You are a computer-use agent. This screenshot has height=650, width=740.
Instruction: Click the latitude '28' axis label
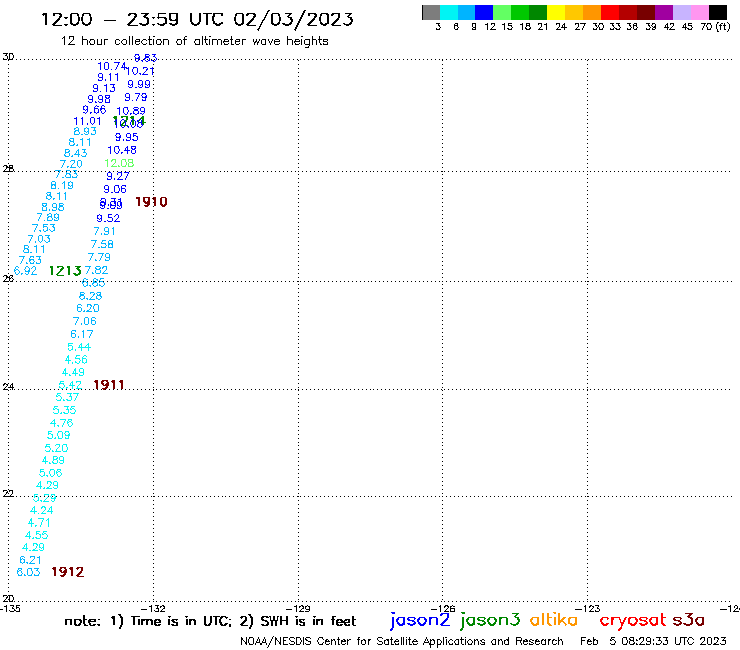tap(8, 169)
